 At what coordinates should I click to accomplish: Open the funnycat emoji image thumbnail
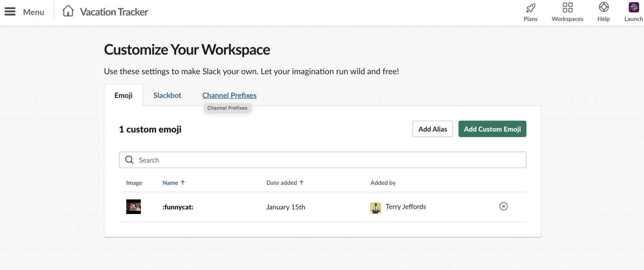(133, 207)
